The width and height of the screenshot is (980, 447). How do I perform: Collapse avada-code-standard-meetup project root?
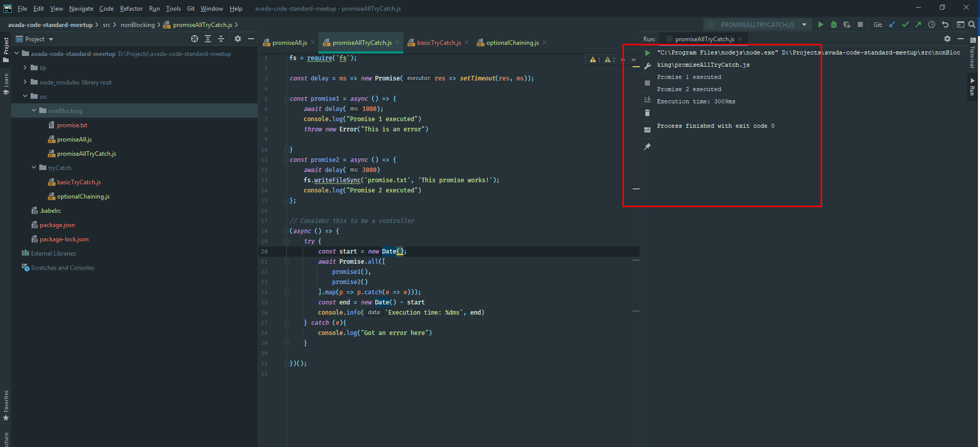pos(16,53)
